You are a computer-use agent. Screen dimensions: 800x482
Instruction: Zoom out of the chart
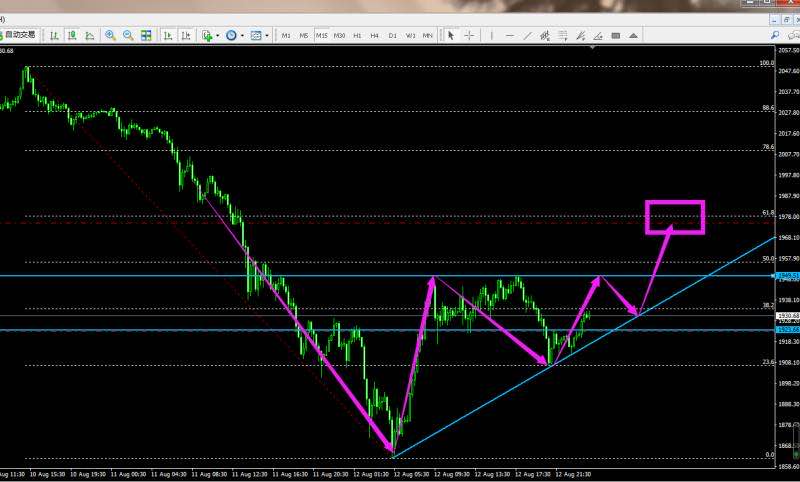pos(128,35)
